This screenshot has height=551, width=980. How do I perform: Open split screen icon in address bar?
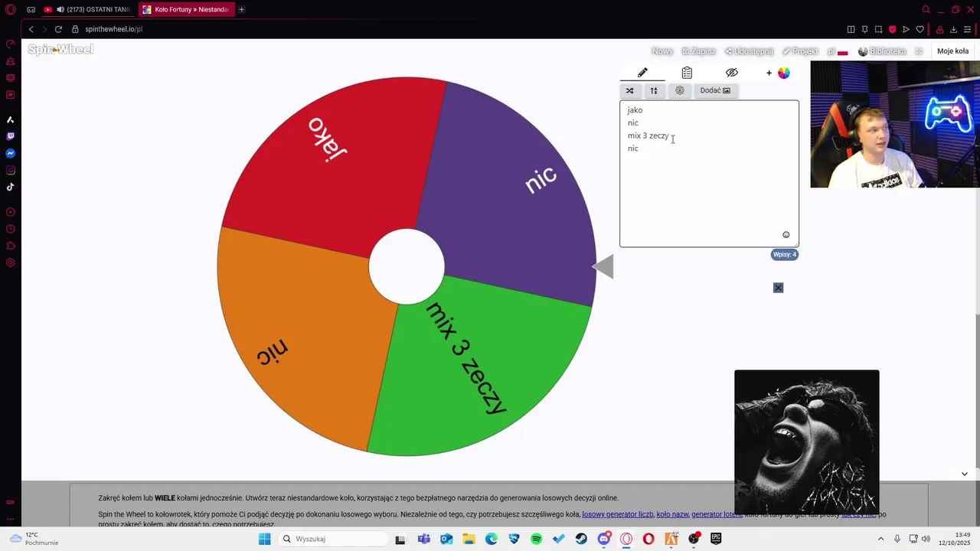coord(851,29)
